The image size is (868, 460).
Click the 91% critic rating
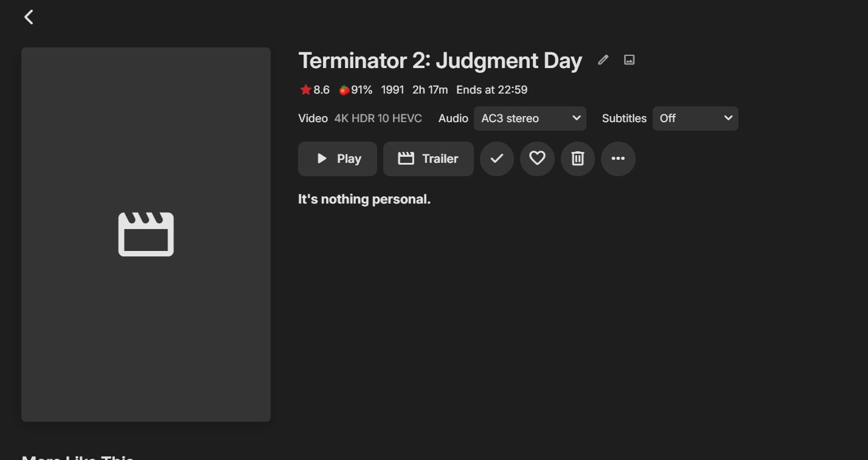(x=356, y=90)
